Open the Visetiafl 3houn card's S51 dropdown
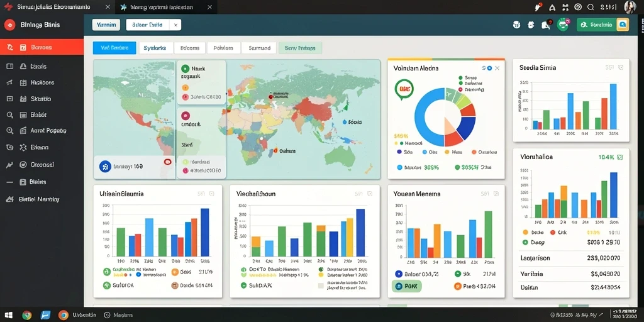This screenshot has height=322, width=644. 358,194
